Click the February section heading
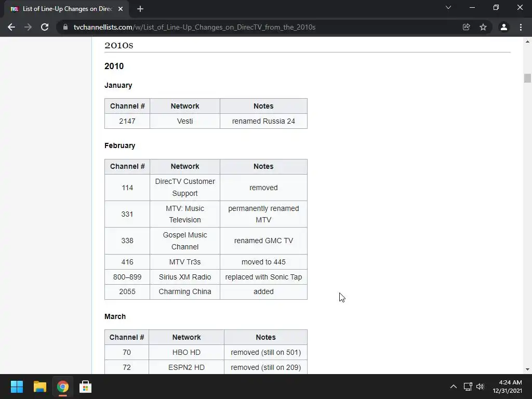532x399 pixels. (x=120, y=145)
